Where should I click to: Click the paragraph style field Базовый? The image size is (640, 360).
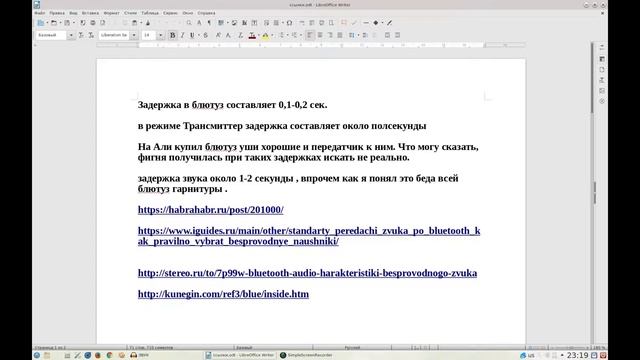point(51,35)
